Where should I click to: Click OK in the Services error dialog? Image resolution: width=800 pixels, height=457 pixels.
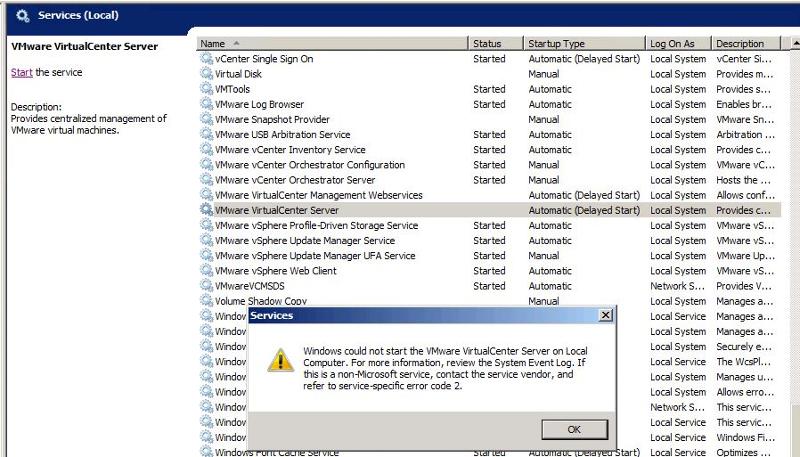pos(574,429)
